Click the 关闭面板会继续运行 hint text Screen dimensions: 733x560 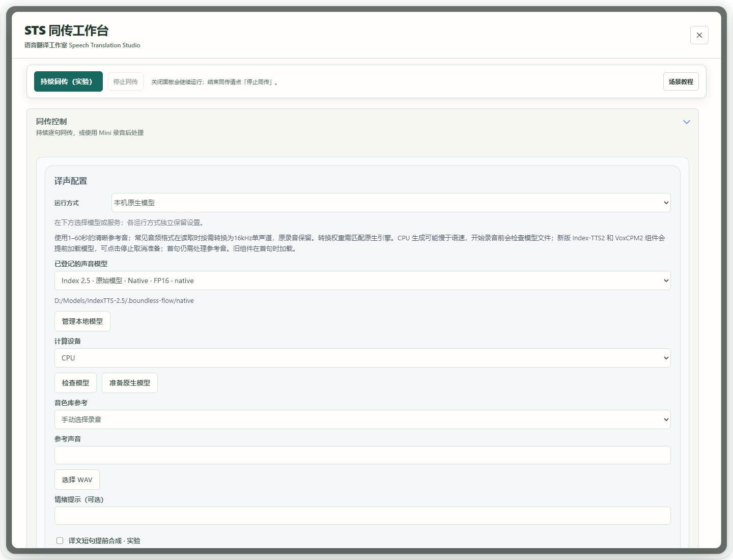point(214,82)
